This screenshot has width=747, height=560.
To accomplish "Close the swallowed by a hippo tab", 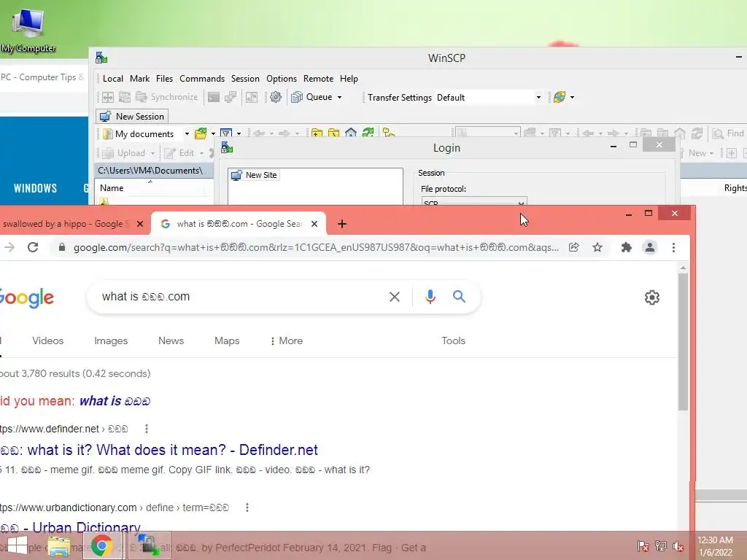I will [140, 224].
